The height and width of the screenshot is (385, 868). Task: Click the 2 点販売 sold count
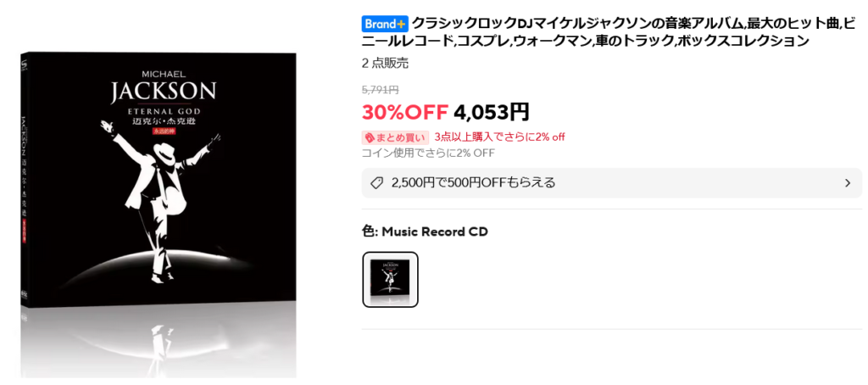click(x=386, y=63)
